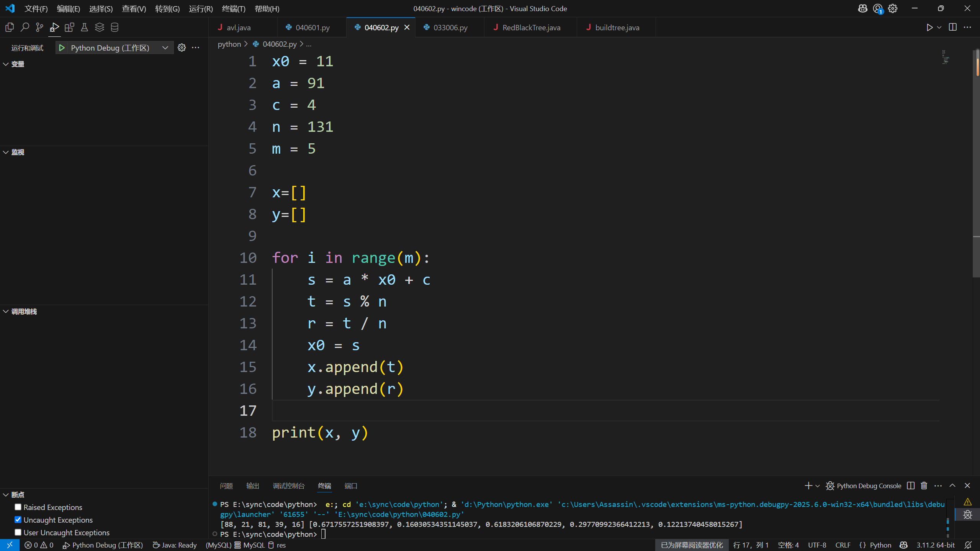Open the Testing flask icon
Image resolution: width=980 pixels, height=551 pixels.
pyautogui.click(x=84, y=27)
